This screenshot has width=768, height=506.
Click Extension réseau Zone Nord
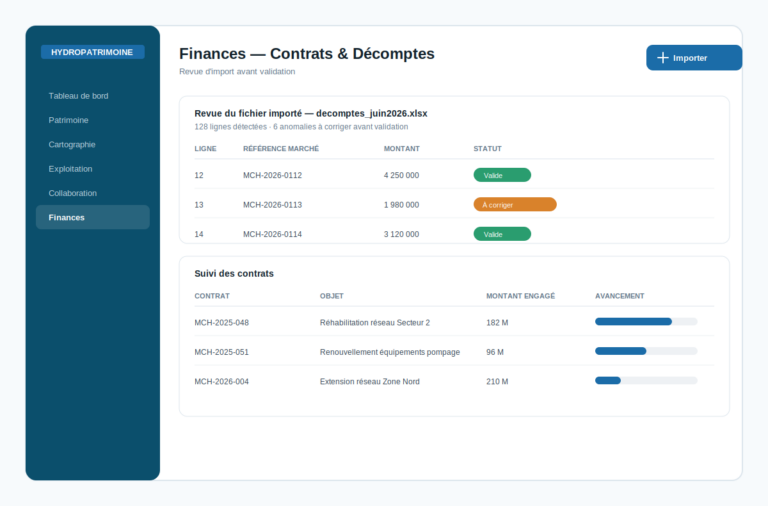tap(370, 381)
